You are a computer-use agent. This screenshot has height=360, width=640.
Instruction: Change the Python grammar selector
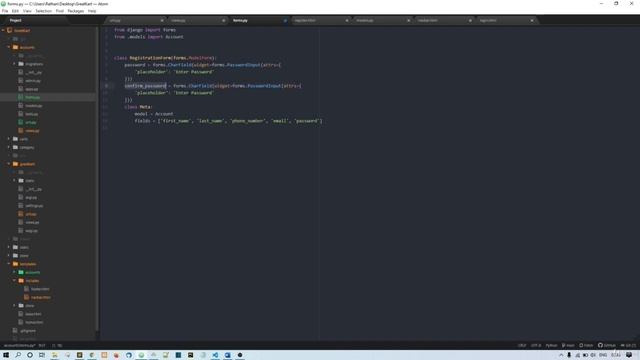(551, 345)
